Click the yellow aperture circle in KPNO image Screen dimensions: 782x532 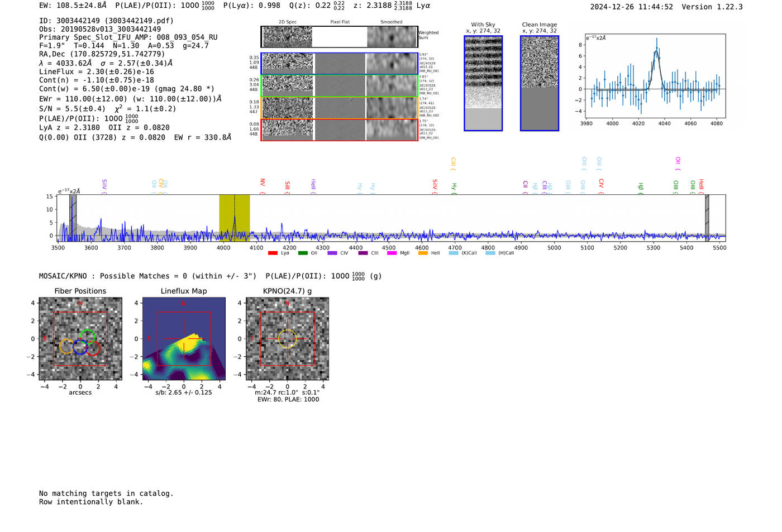pos(287,338)
